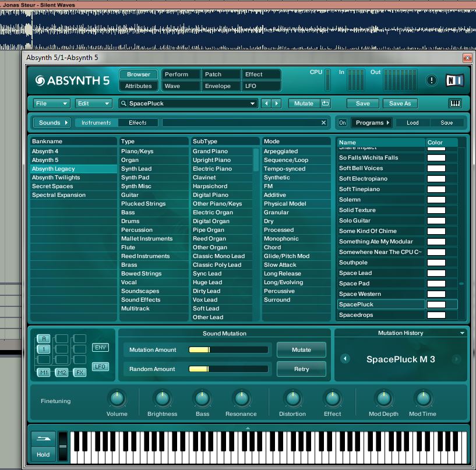Open the Edit dropdown menu

point(93,104)
